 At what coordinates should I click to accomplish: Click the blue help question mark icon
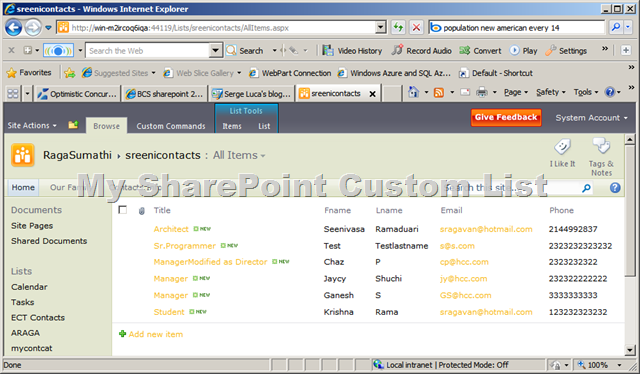pyautogui.click(x=615, y=188)
